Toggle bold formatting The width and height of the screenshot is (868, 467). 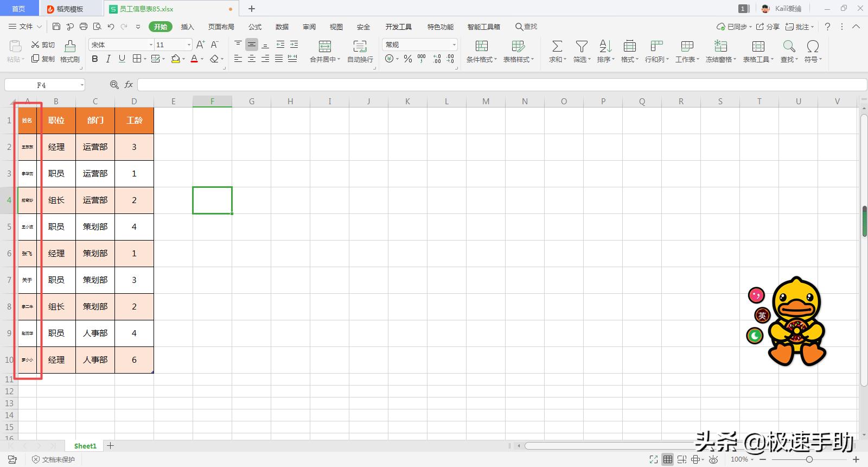click(95, 59)
